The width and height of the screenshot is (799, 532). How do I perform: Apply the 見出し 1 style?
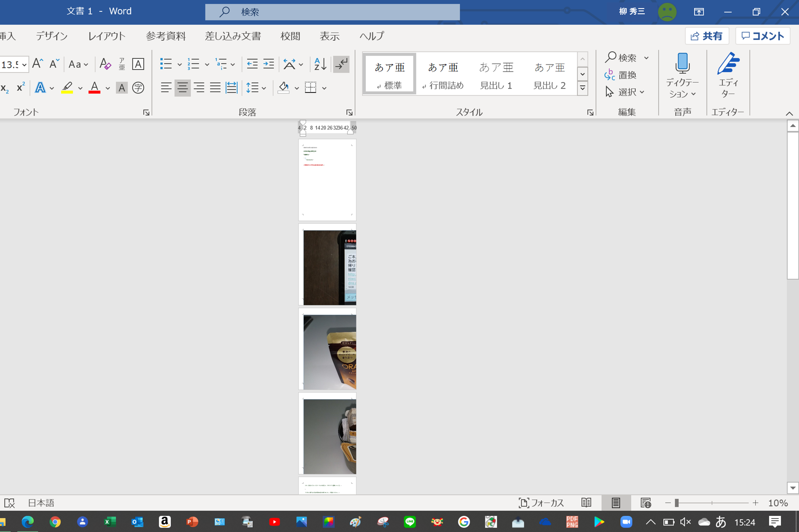coord(496,74)
